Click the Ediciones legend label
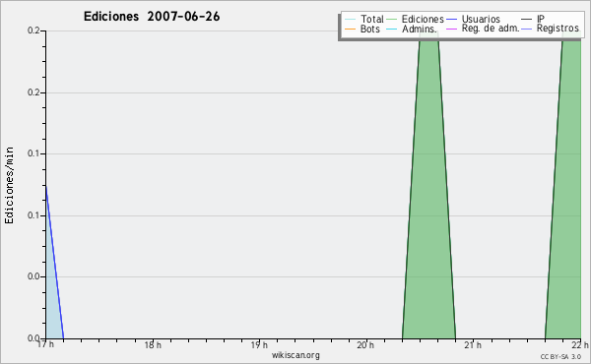This screenshot has width=591, height=364. pyautogui.click(x=423, y=19)
